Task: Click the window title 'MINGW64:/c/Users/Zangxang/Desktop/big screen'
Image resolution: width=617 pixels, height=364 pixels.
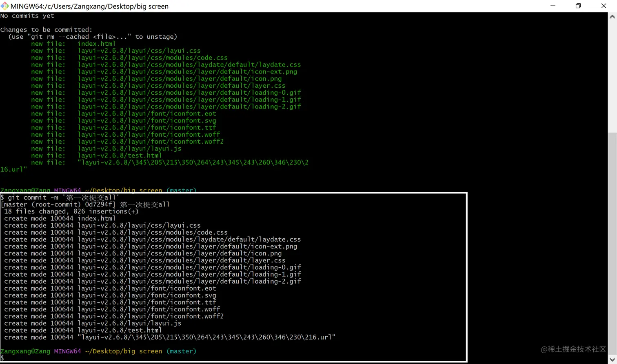Action: tap(89, 6)
